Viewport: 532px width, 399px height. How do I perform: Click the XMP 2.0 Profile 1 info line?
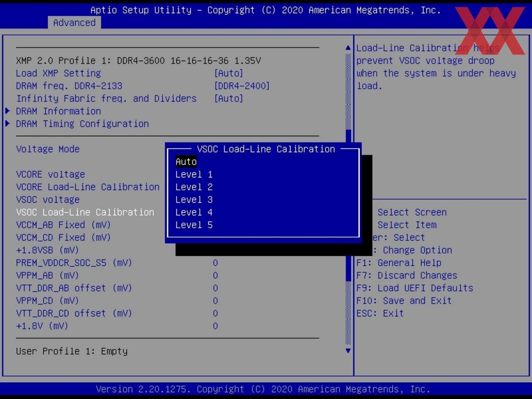[x=138, y=61]
